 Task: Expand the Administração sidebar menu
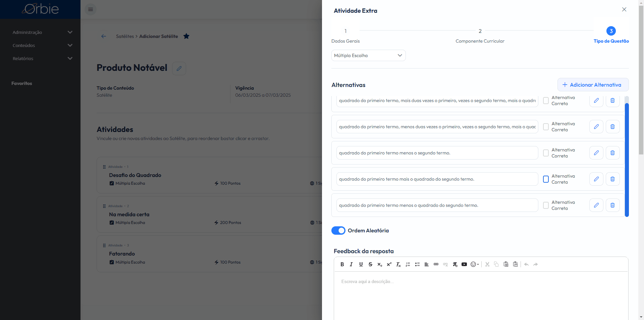pyautogui.click(x=42, y=32)
